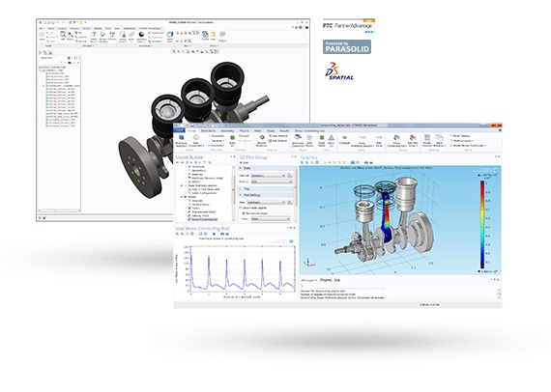The image size is (551, 392).
Task: Open Browse Materials icon in ribbon
Action: pyautogui.click(x=261, y=140)
